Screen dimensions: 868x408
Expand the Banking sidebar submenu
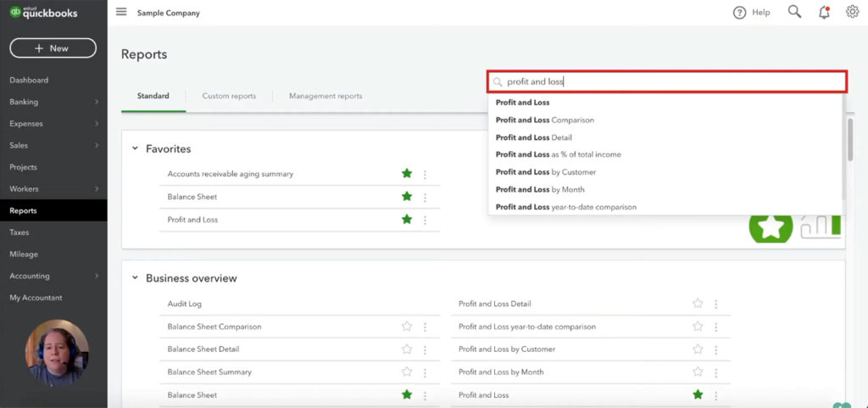coord(97,102)
